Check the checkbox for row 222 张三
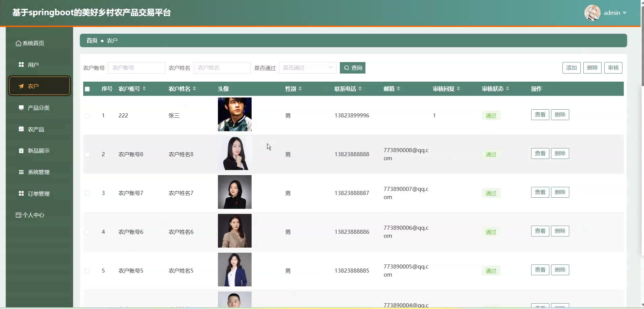 pyautogui.click(x=88, y=116)
